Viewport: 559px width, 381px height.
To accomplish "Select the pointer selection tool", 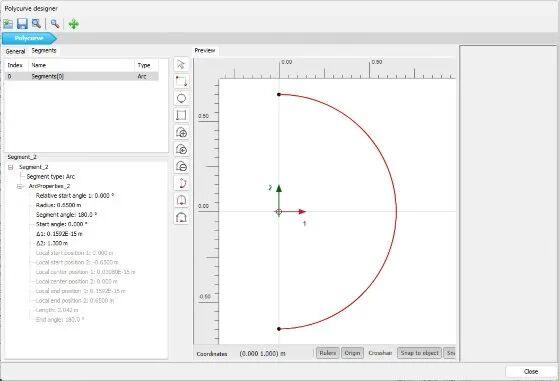I will coord(181,65).
